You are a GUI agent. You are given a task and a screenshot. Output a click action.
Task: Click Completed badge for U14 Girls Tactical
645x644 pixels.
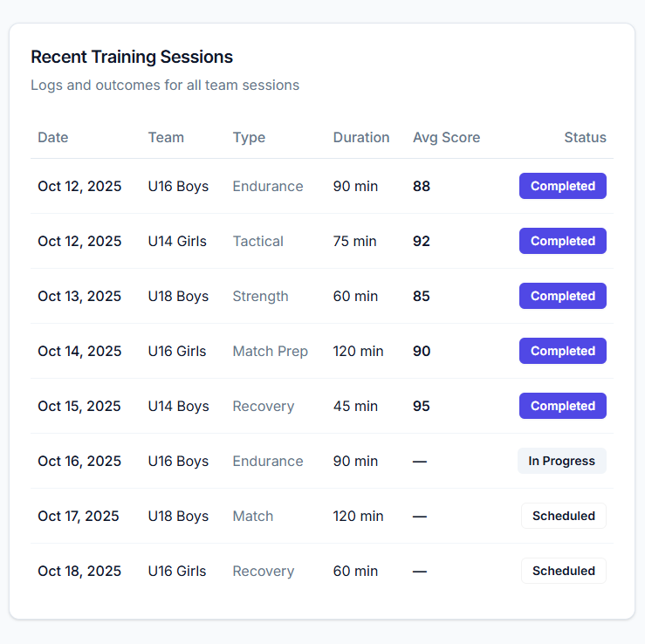pos(563,241)
